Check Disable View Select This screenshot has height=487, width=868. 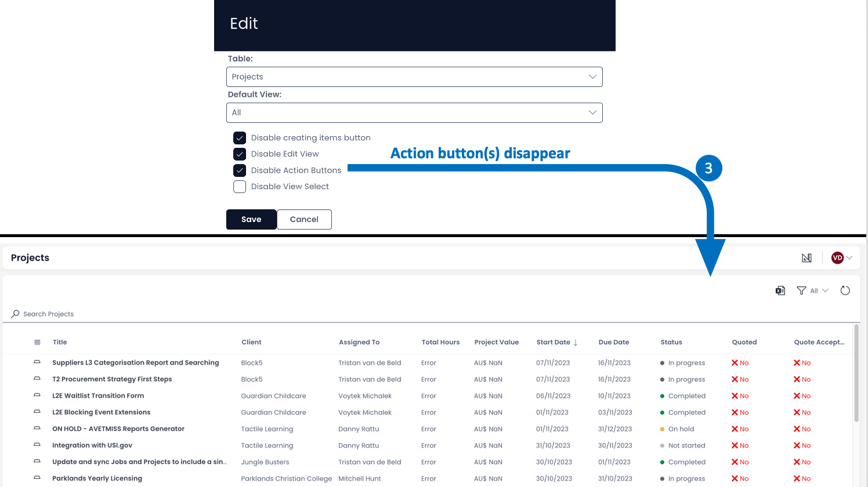coord(240,187)
